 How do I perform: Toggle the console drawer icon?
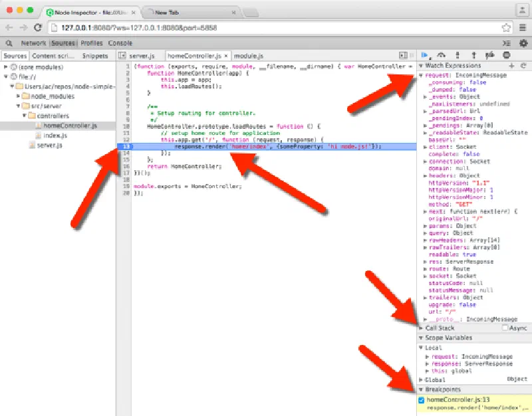coord(507,43)
